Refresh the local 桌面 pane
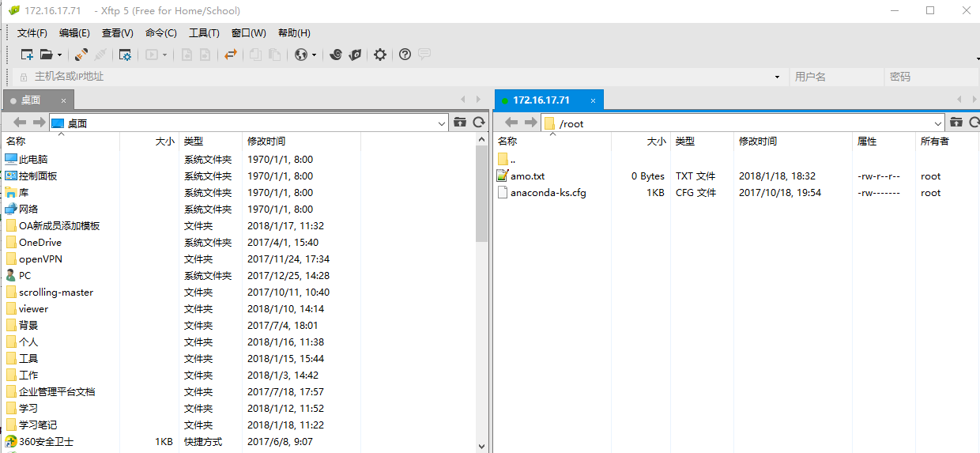Viewport: 980px width, 453px height. point(479,122)
